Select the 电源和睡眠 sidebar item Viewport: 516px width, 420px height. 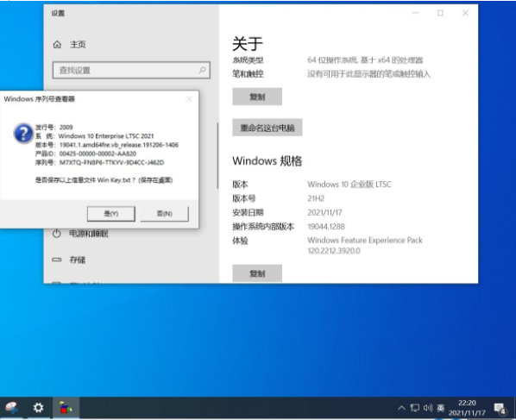pyautogui.click(x=89, y=234)
